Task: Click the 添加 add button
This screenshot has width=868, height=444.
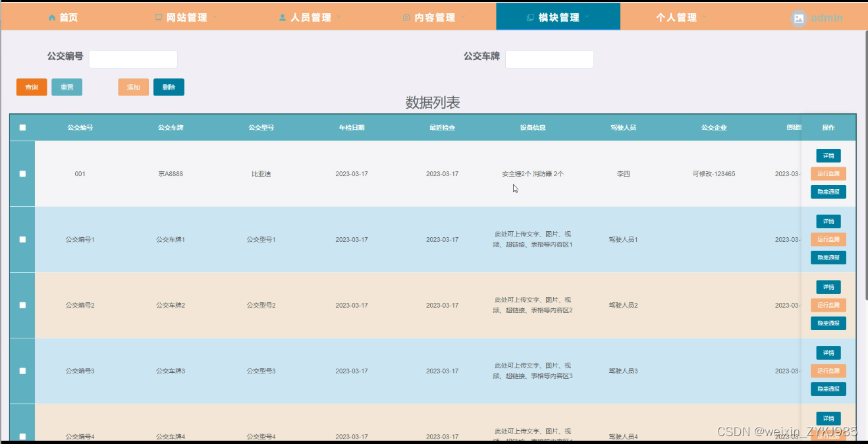Action: pyautogui.click(x=134, y=87)
